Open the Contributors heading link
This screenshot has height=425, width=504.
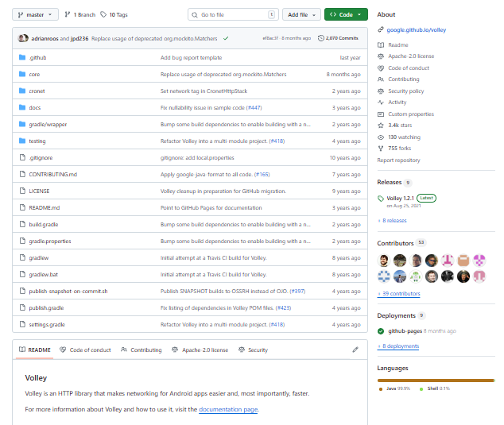coord(395,243)
